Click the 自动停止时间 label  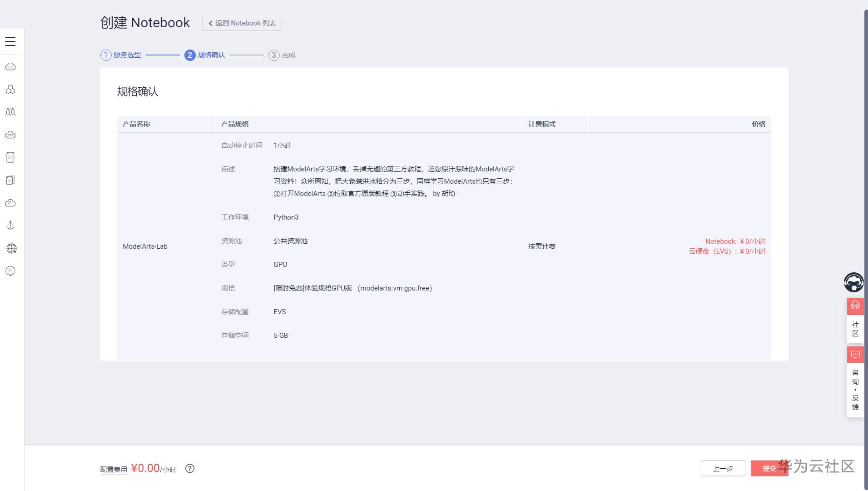click(x=242, y=145)
